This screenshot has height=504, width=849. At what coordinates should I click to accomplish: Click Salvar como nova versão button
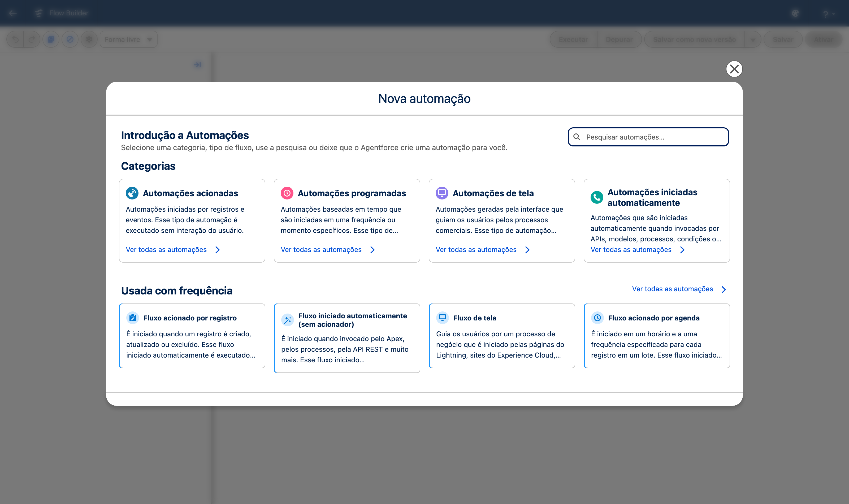pyautogui.click(x=694, y=40)
